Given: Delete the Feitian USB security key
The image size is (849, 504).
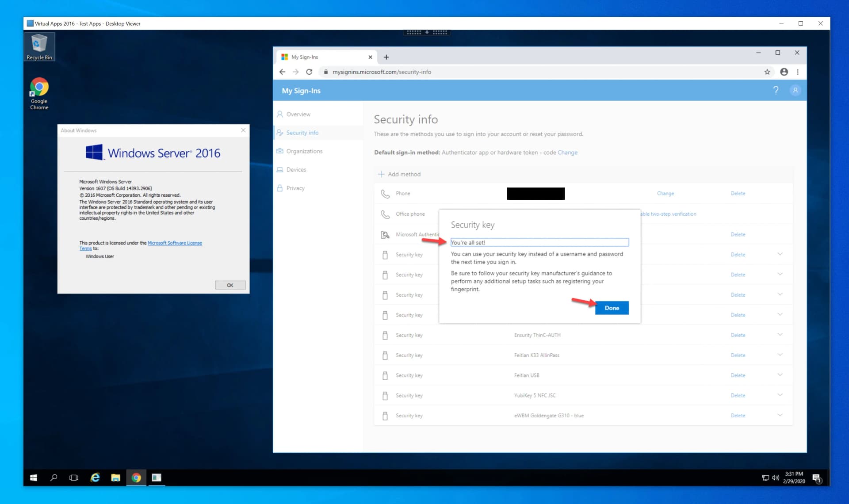Looking at the screenshot, I should coord(738,375).
